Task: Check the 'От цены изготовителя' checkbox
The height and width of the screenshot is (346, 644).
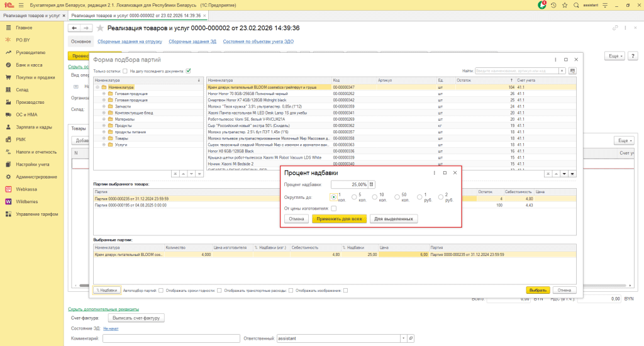Action: click(334, 208)
